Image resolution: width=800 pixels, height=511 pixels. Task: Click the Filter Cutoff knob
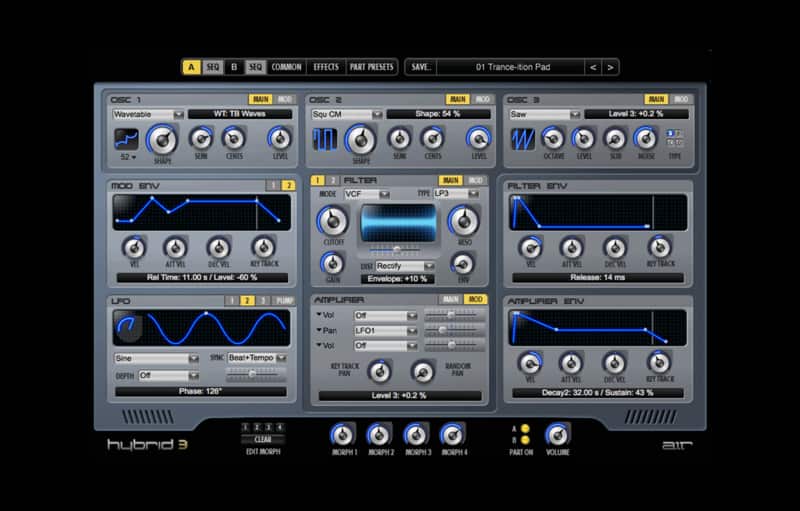[x=333, y=221]
